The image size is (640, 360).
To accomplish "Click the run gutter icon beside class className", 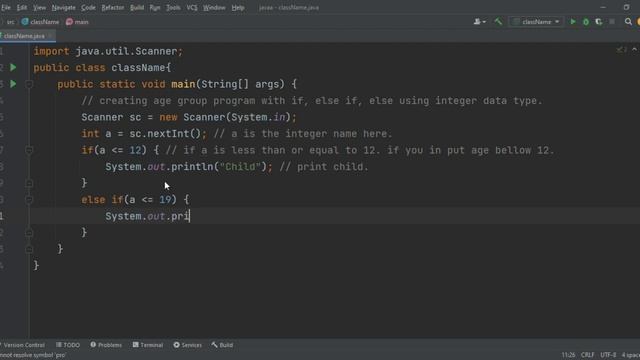I will [13, 67].
